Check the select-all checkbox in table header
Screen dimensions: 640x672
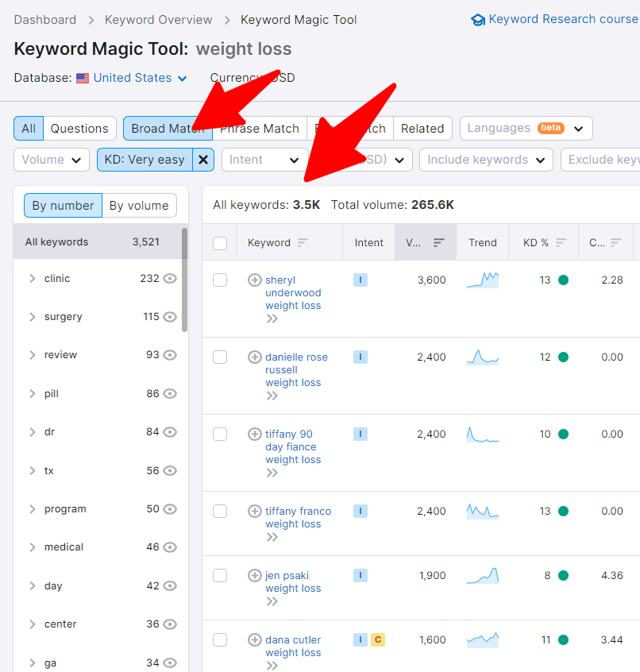[x=220, y=242]
